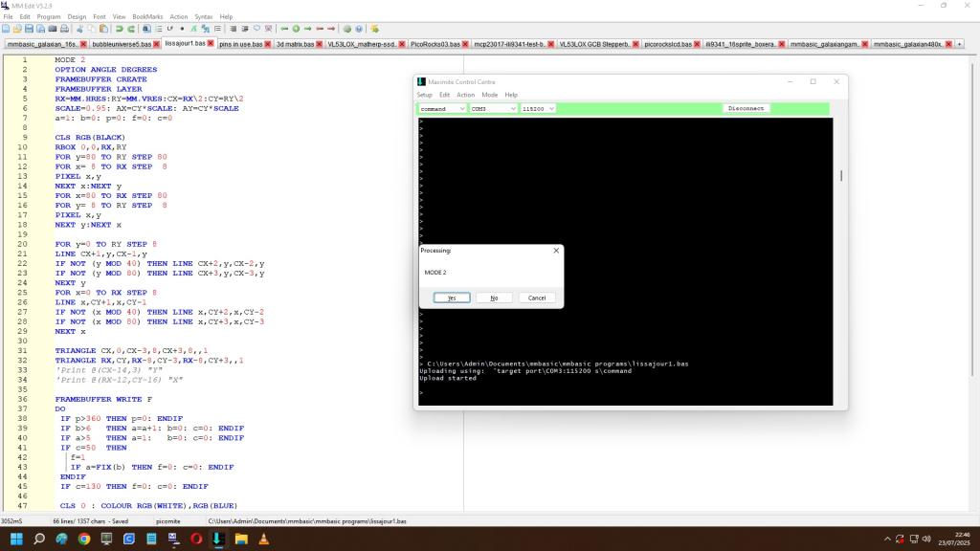Click the New file icon in toolbar
Image resolution: width=980 pixels, height=551 pixels.
point(7,29)
